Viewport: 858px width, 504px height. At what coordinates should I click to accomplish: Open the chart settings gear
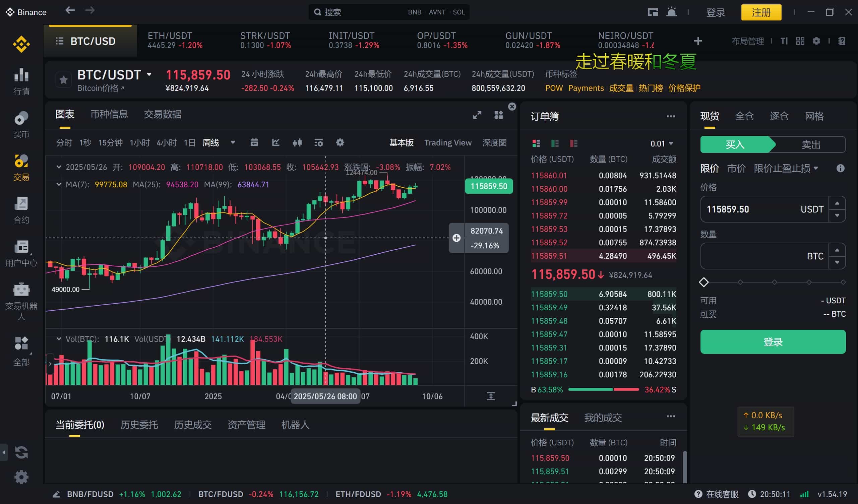[x=340, y=142]
